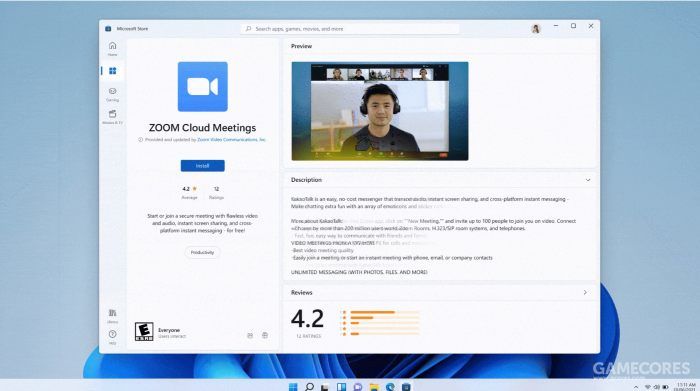Click the Zoom camera app icon
The image size is (700, 391).
tap(203, 87)
